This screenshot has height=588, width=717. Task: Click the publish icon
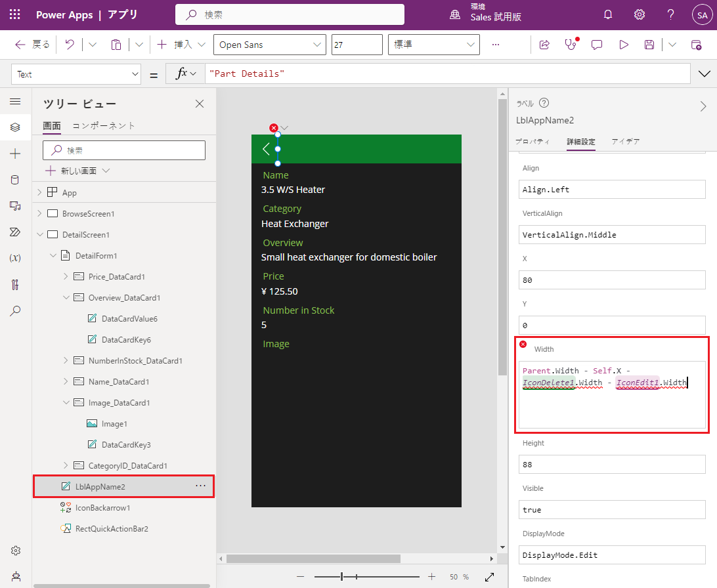click(x=696, y=45)
